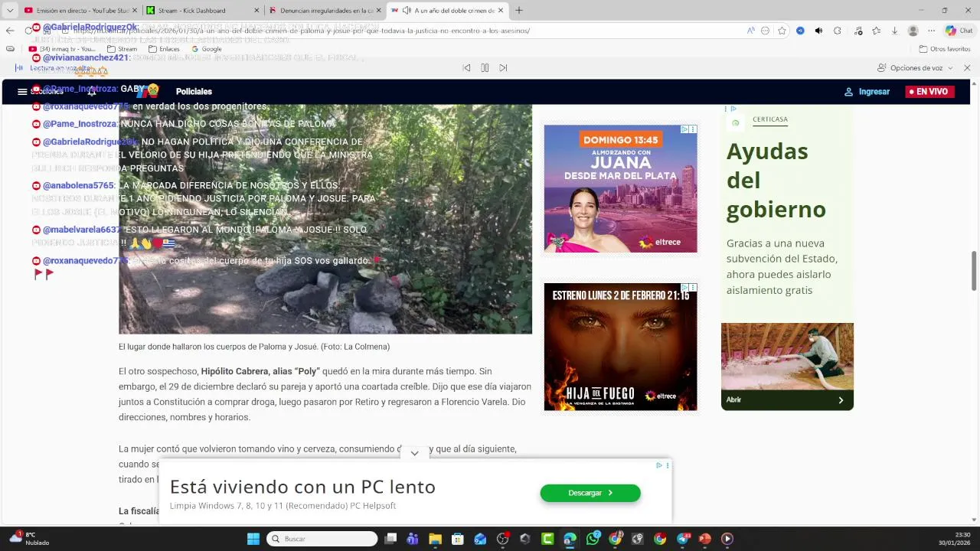Viewport: 980px width, 551px height.
Task: Skip to previous paragraph in read aloud
Action: tap(466, 67)
